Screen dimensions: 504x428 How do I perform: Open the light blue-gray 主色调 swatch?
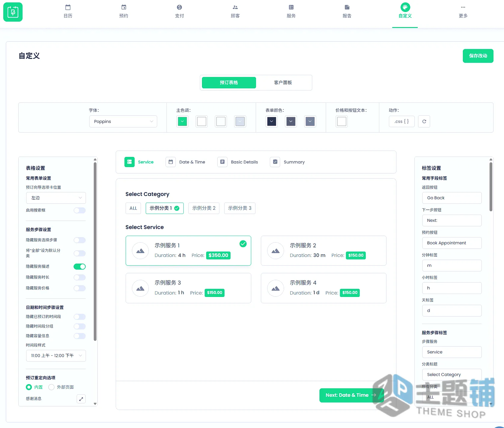point(240,121)
